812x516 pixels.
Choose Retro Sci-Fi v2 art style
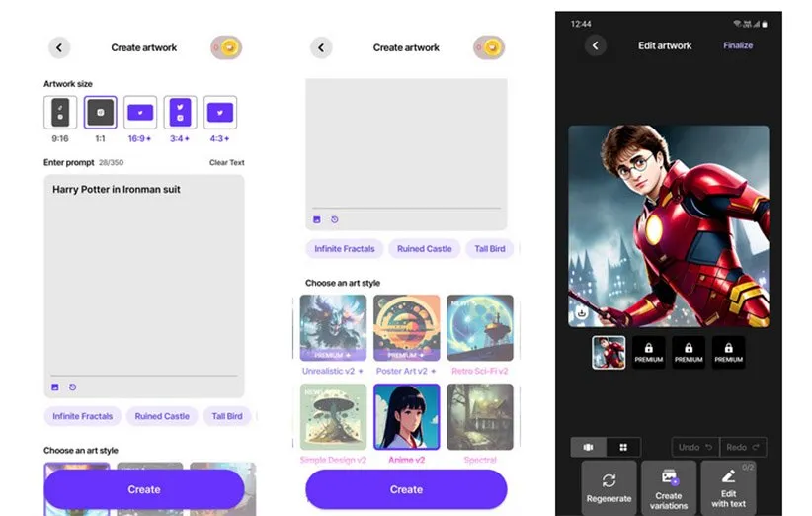pyautogui.click(x=480, y=328)
